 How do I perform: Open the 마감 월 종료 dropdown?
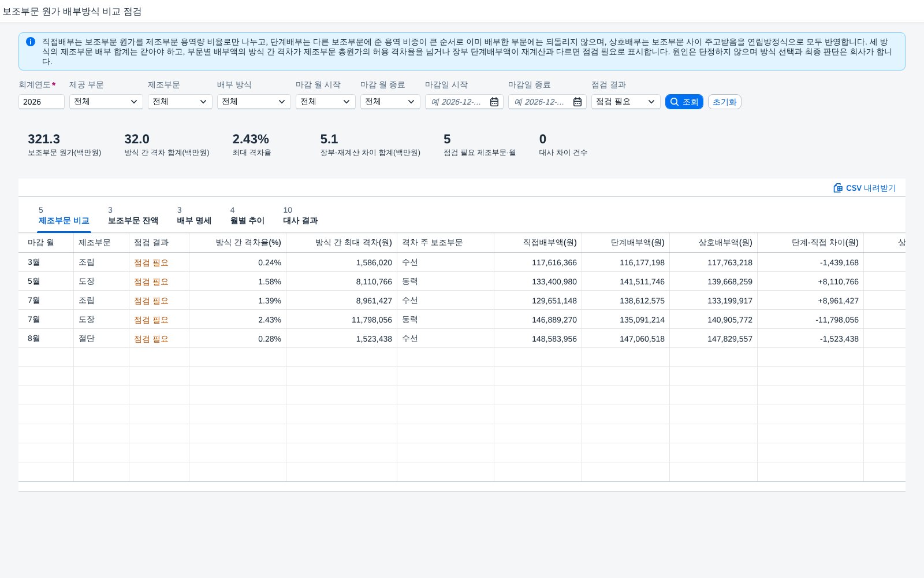pos(390,102)
